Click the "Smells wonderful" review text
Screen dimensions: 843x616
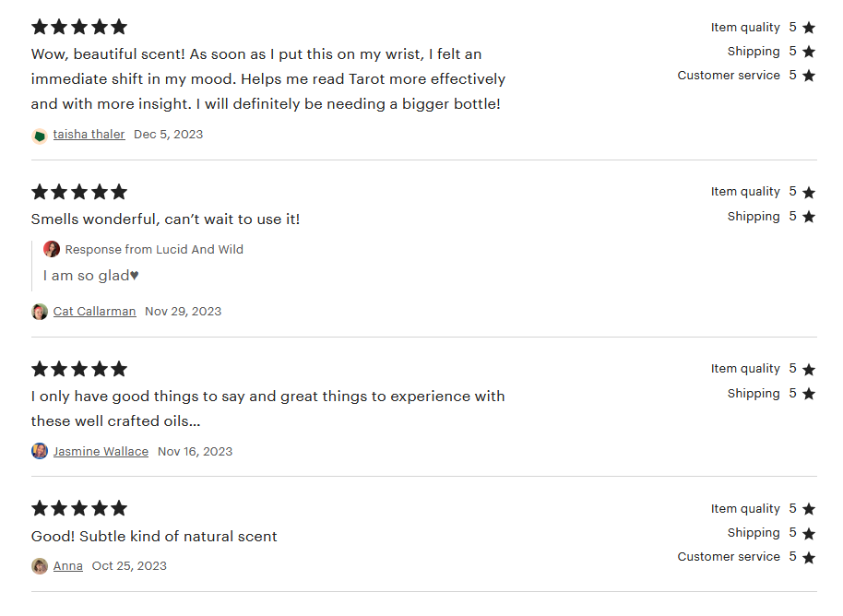pyautogui.click(x=165, y=219)
